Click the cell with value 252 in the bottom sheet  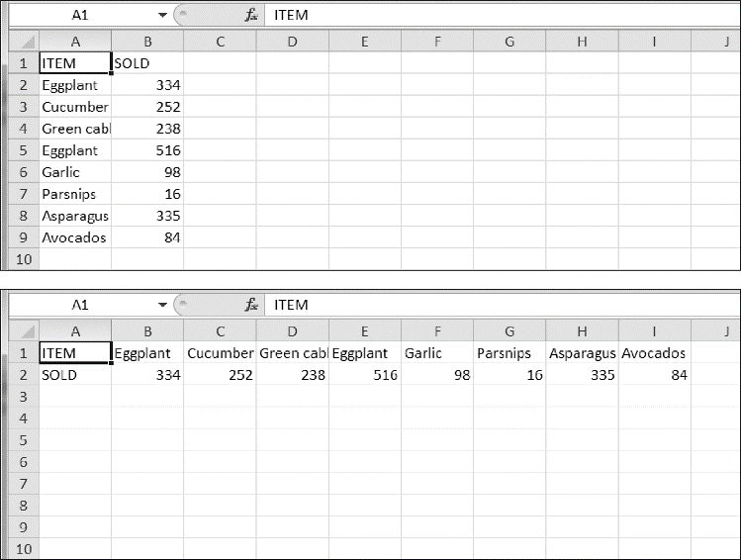point(221,375)
